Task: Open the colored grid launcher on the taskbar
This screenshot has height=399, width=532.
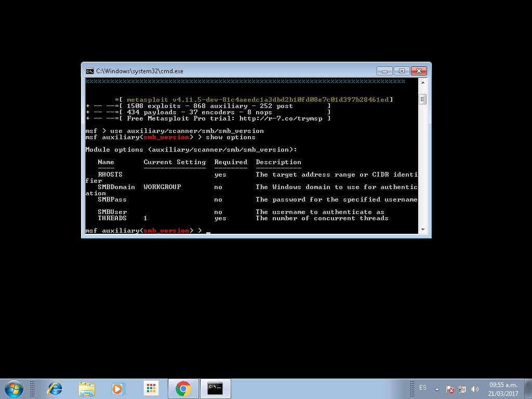Action: [x=151, y=388]
